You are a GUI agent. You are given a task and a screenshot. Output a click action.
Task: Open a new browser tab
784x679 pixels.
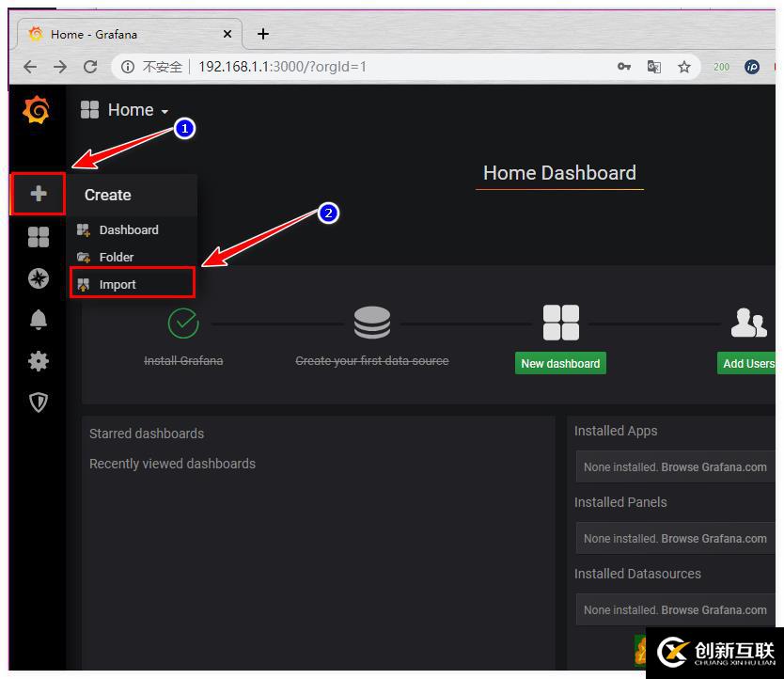(263, 34)
